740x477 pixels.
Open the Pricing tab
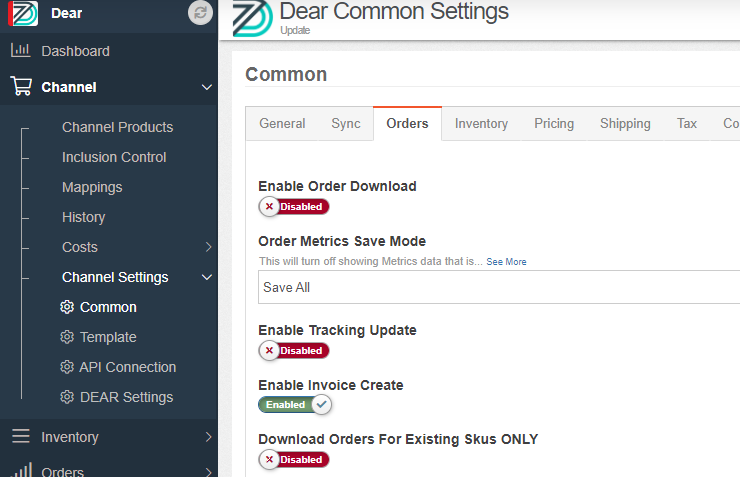[554, 124]
